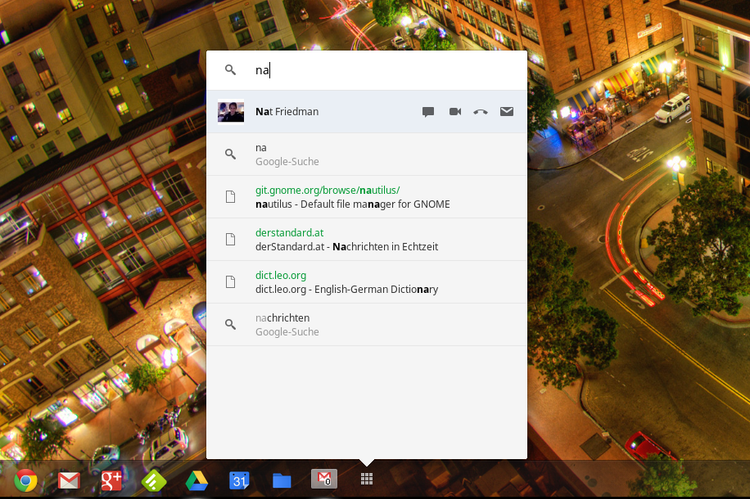Viewport: 750px width, 499px height.
Task: Open the Files app from the shelf
Action: [x=282, y=480]
